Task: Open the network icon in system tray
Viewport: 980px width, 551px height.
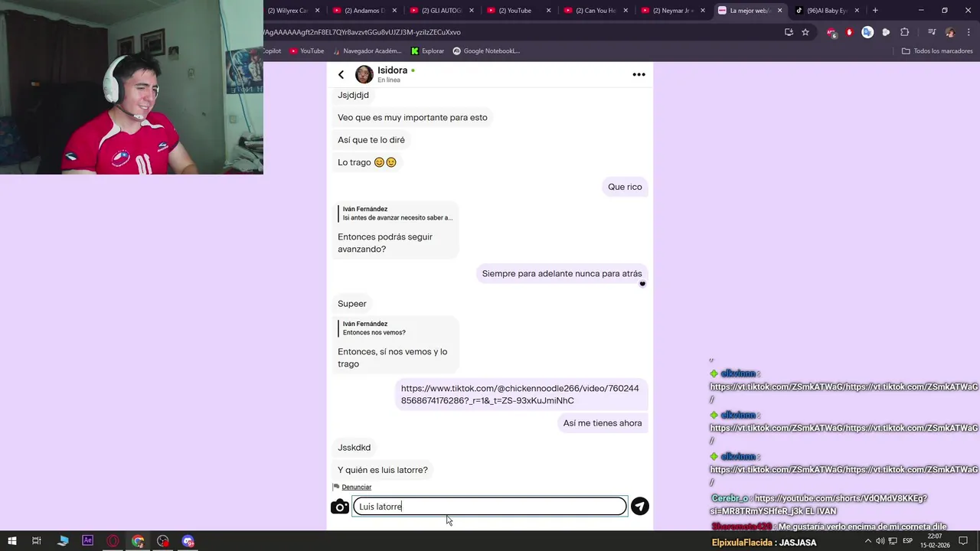Action: pyautogui.click(x=891, y=541)
